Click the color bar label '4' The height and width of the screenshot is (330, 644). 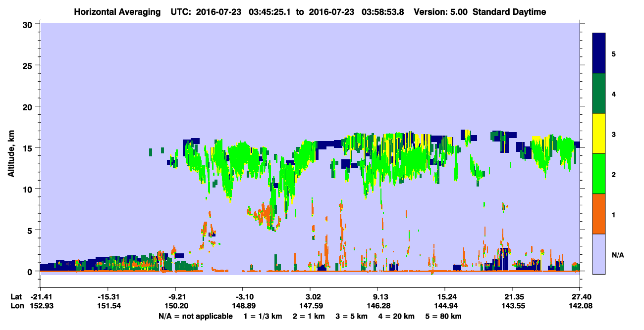[x=614, y=94]
